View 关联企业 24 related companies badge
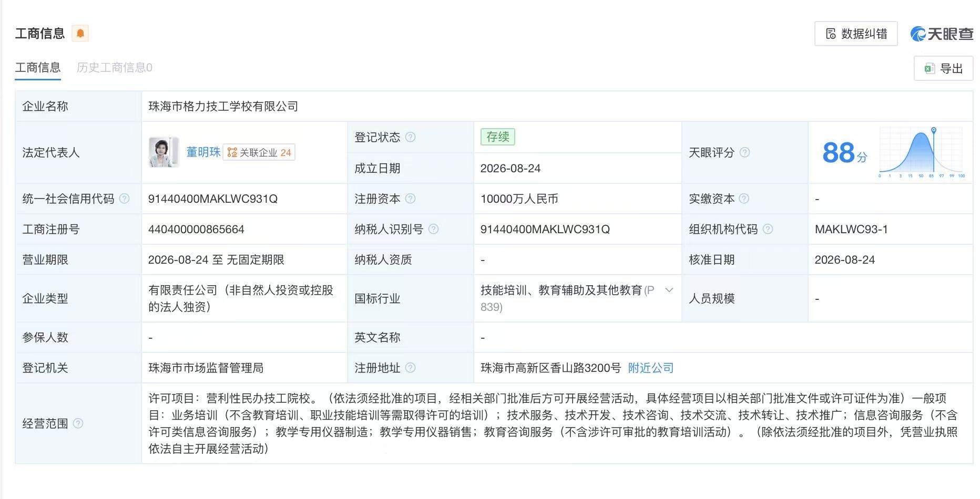Screen dimensions: 980x499 click(259, 152)
